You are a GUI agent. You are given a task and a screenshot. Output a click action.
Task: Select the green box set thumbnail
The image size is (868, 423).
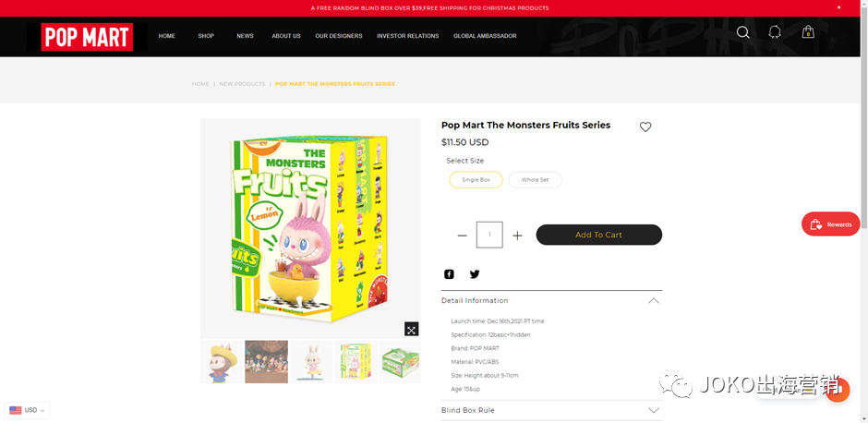pos(400,361)
